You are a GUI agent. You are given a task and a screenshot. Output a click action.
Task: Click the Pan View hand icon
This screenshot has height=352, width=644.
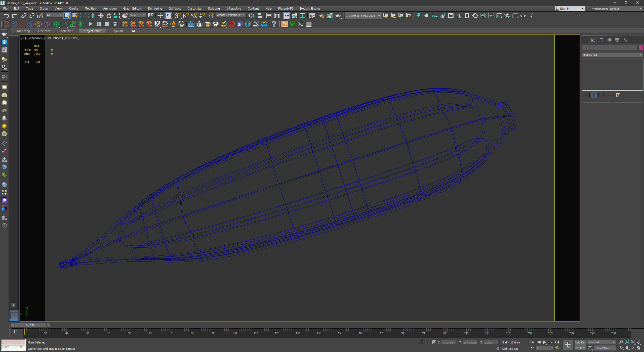627,348
